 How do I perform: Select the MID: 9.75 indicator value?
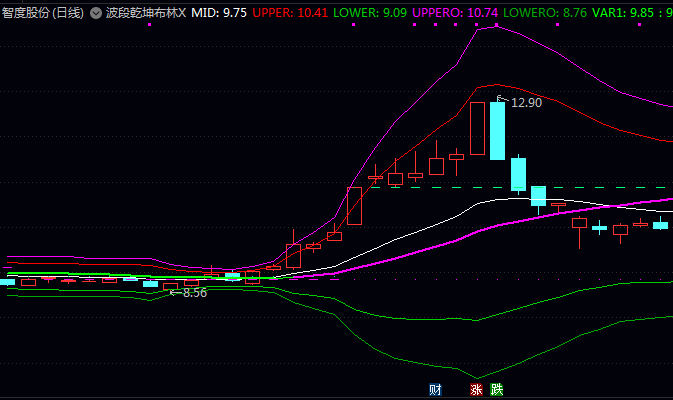219,14
